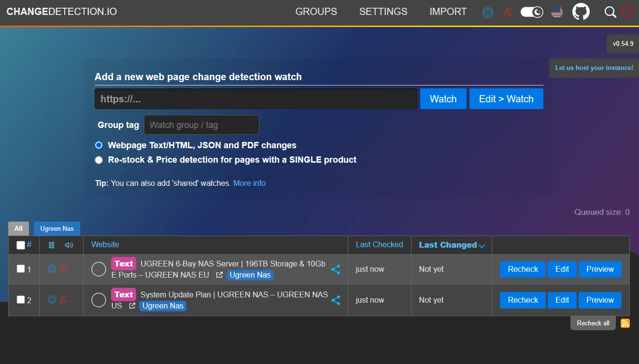Open the SETTINGS page
This screenshot has height=364, width=639.
[383, 12]
